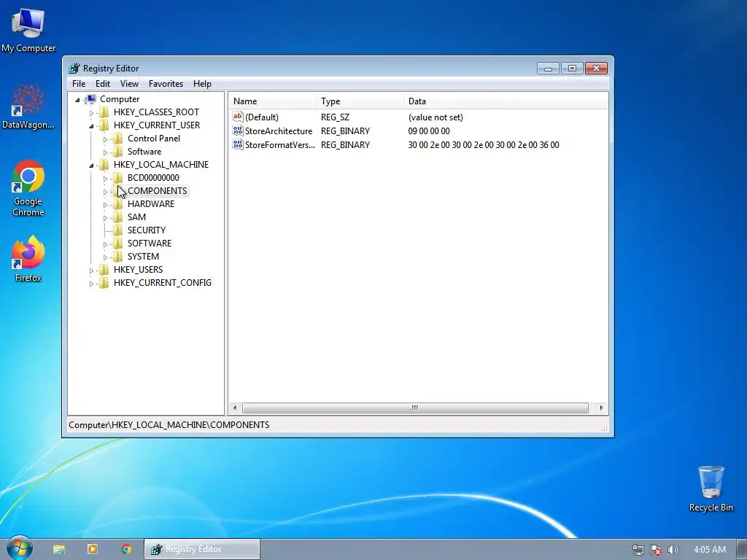This screenshot has height=560, width=747.
Task: Open the Favorites menu
Action: click(x=166, y=84)
